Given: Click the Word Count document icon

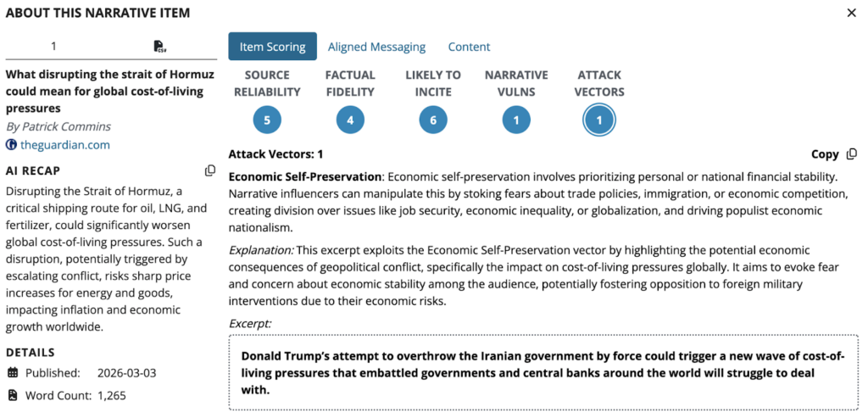Looking at the screenshot, I should pyautogui.click(x=13, y=395).
